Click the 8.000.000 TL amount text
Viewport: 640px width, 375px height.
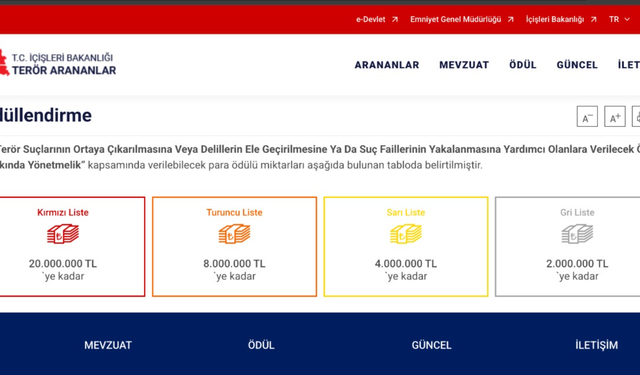(x=234, y=264)
